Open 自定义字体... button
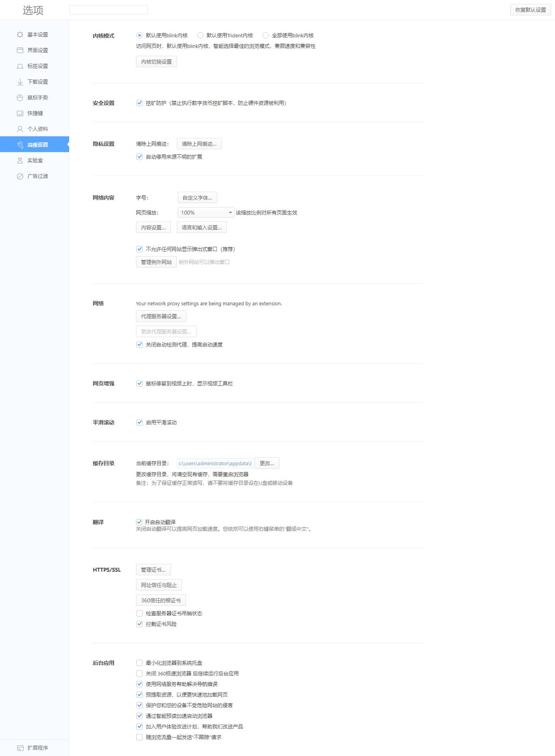This screenshot has width=555, height=756. click(x=197, y=198)
